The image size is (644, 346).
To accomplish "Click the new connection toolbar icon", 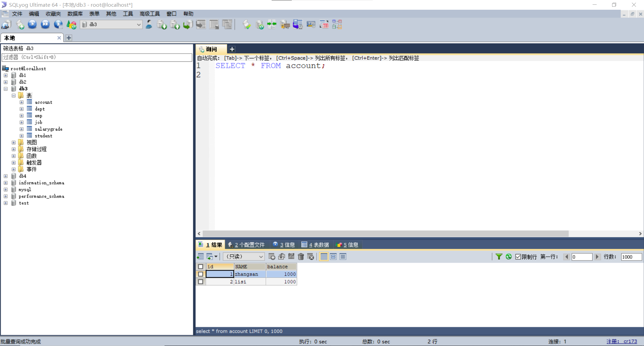I will pyautogui.click(x=7, y=24).
